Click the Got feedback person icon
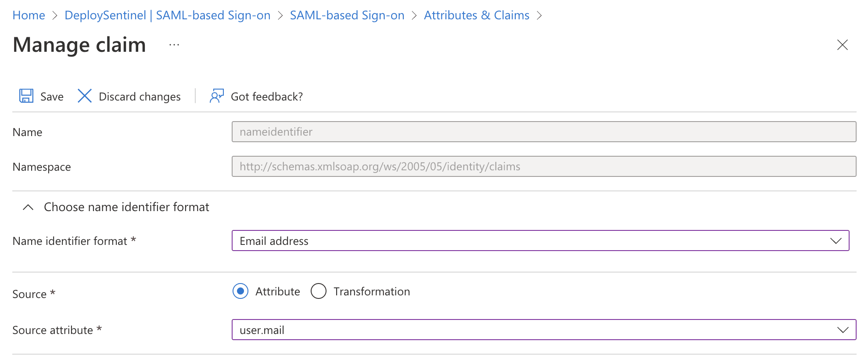The height and width of the screenshot is (359, 868). 215,96
